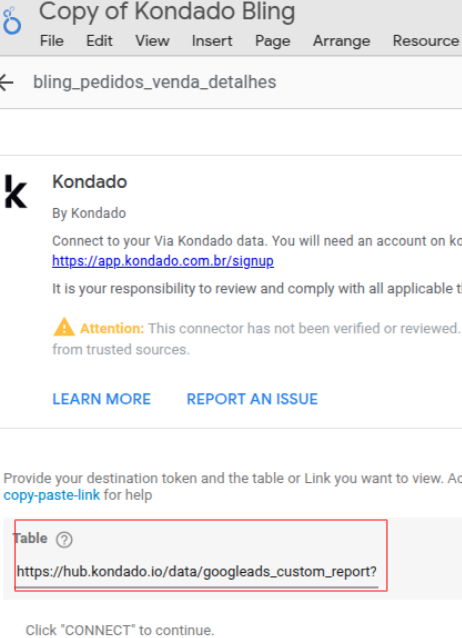Open the Insert menu
462x638 pixels.
(212, 41)
